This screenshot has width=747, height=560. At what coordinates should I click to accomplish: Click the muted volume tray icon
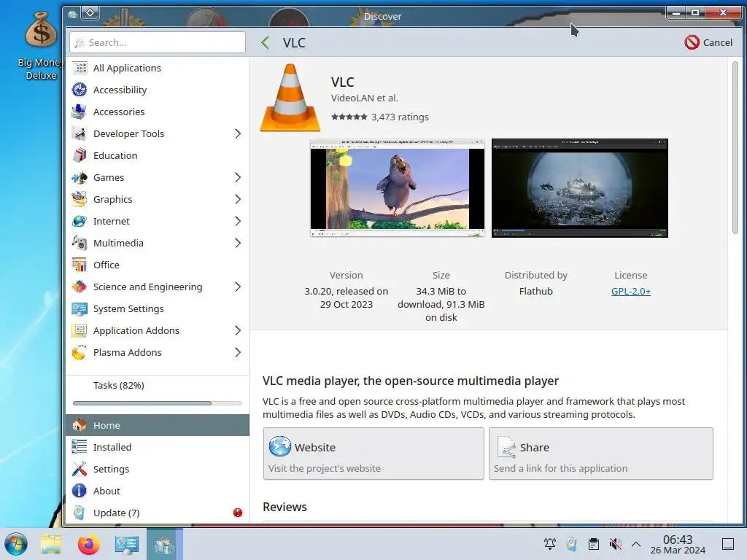(x=616, y=544)
